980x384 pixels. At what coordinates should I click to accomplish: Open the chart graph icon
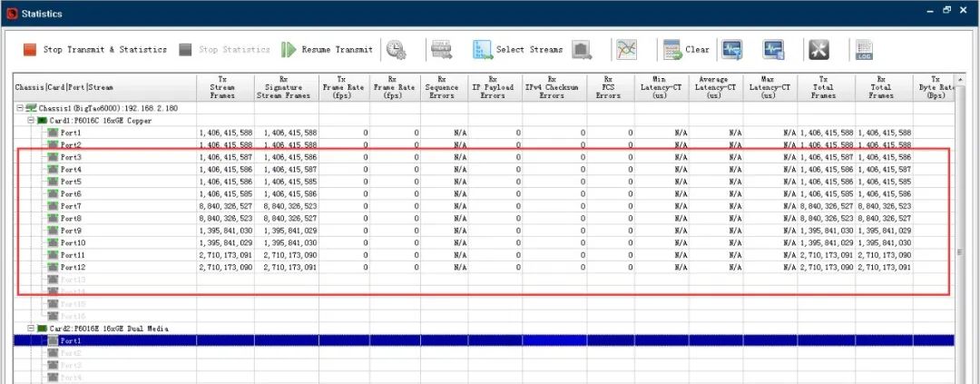626,50
